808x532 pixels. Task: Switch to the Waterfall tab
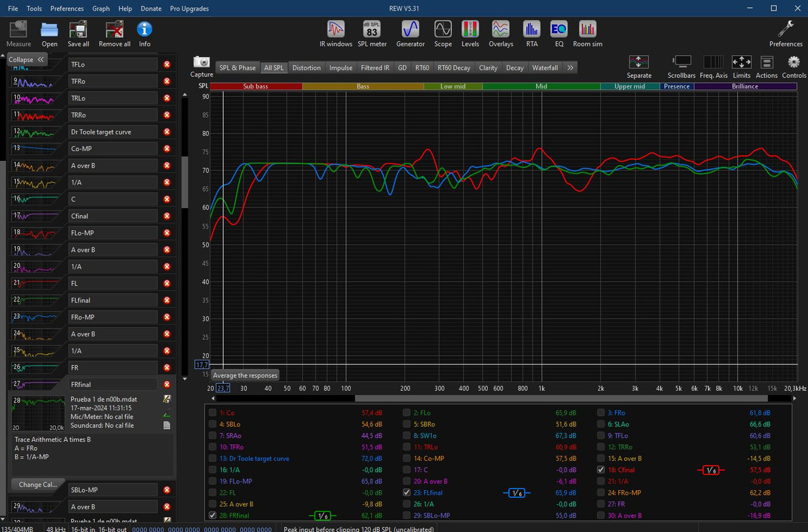(x=545, y=68)
